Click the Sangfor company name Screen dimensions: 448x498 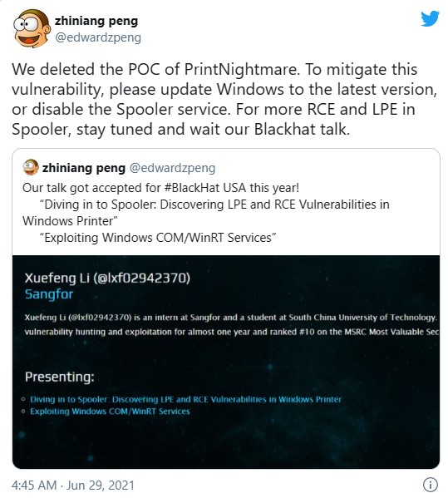pos(49,294)
